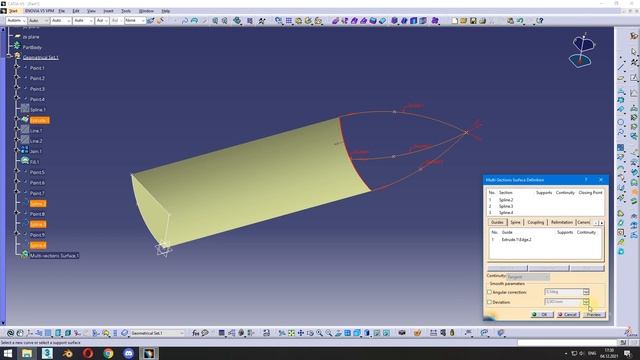The image size is (640, 360).
Task: Open the fourth Auto dropdown in toolbar
Action: point(84,20)
